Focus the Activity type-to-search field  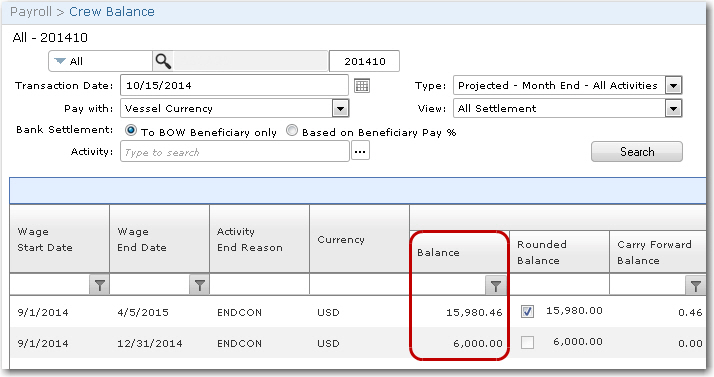click(x=235, y=152)
